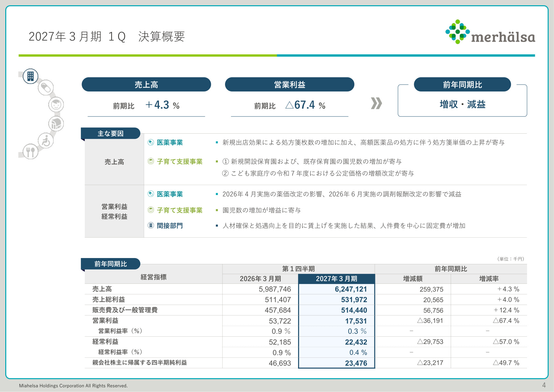Click the value 0.3 % in the 2027 column
This screenshot has height=392, width=554.
(357, 331)
